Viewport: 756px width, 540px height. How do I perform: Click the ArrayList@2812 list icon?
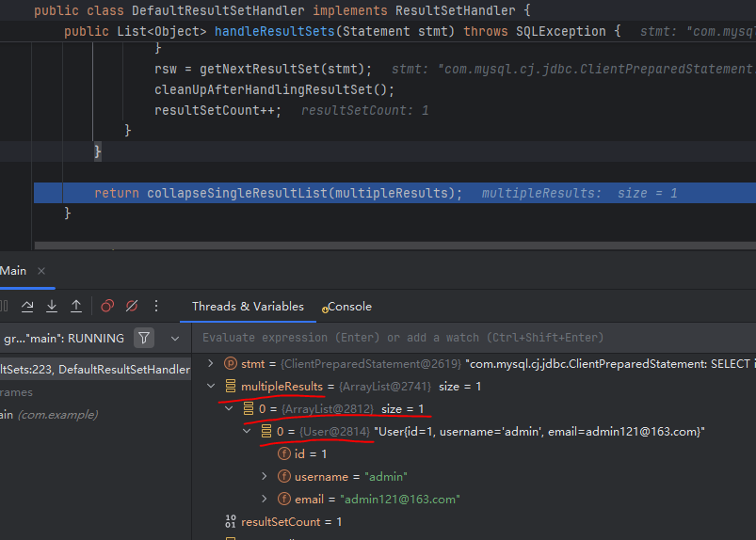pos(249,408)
